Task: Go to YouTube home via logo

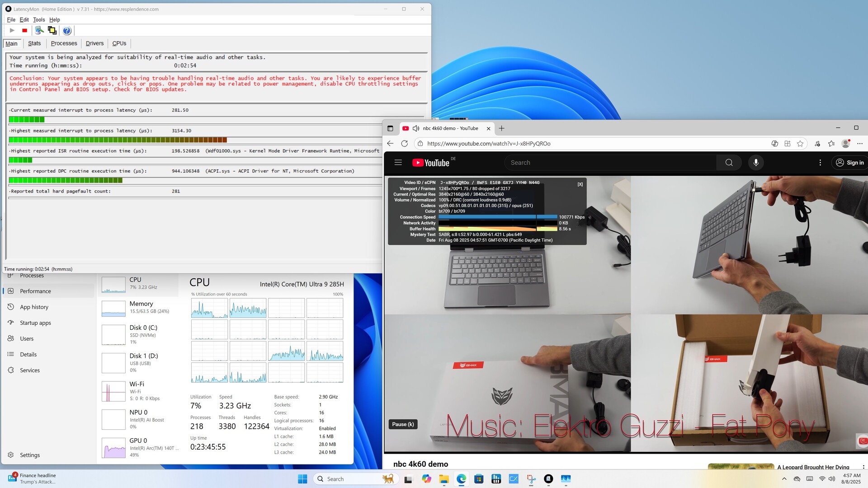Action: click(x=431, y=163)
